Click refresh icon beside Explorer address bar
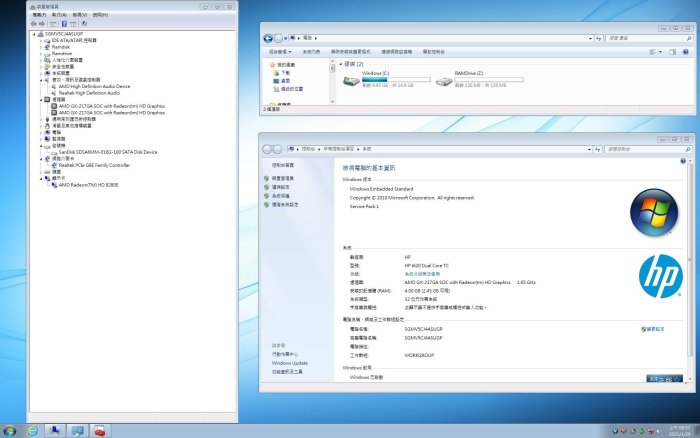Screen dimensions: 700x438 (599, 38)
